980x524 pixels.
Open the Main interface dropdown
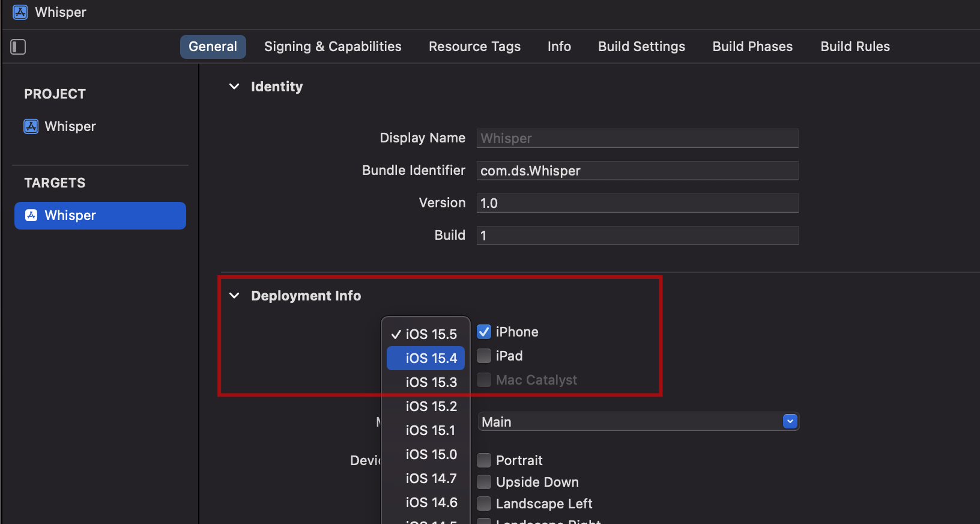pyautogui.click(x=638, y=422)
